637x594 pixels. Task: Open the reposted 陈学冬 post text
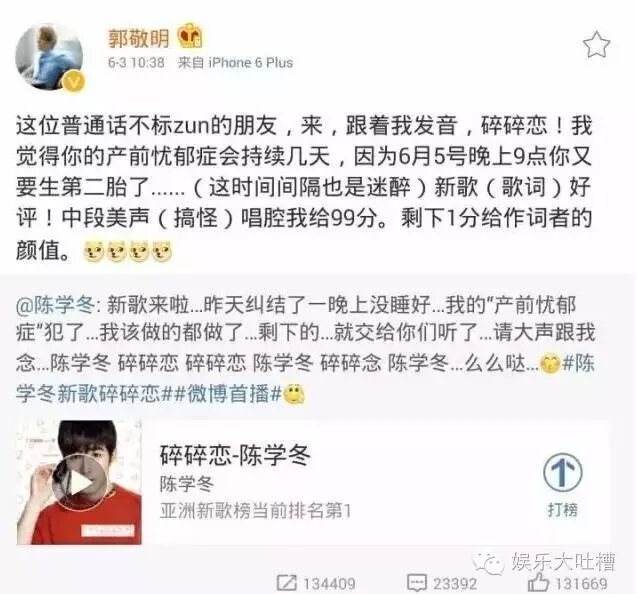305,349
